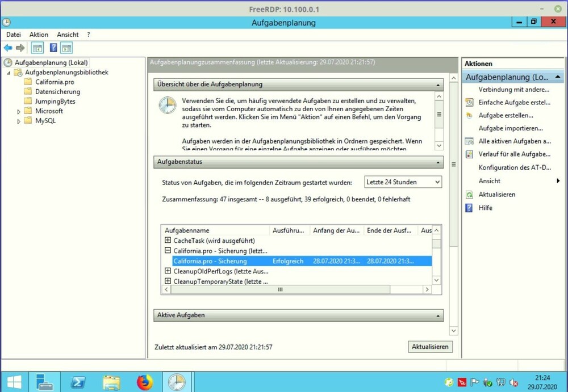Viewport: 568px width, 392px height.
Task: Click the blue help toolbar icon
Action: point(53,48)
